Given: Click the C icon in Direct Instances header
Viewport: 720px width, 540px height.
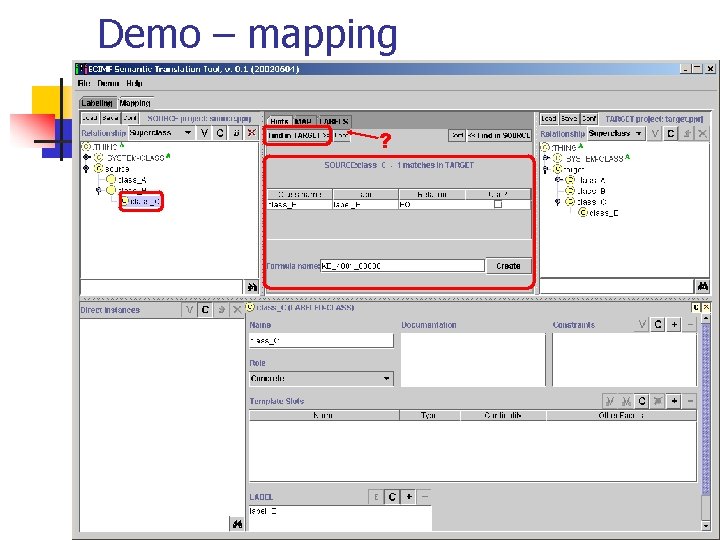Looking at the screenshot, I should pyautogui.click(x=205, y=310).
